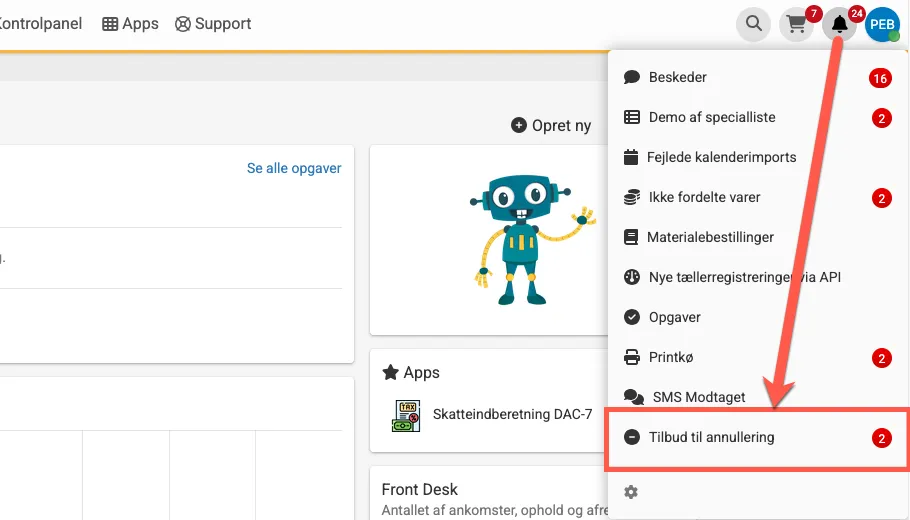Click the search magnifier icon

click(x=753, y=24)
